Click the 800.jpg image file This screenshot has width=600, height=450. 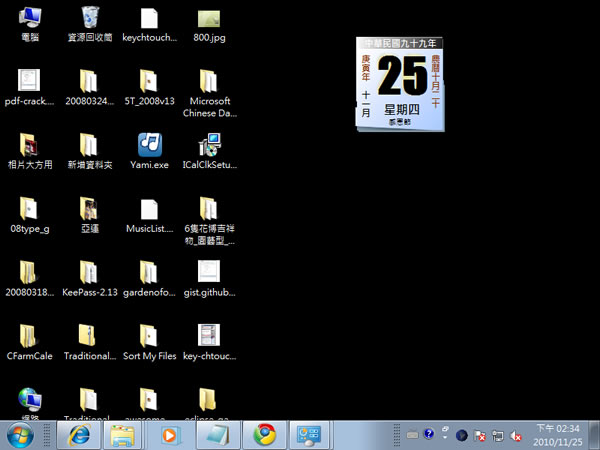coord(209,18)
